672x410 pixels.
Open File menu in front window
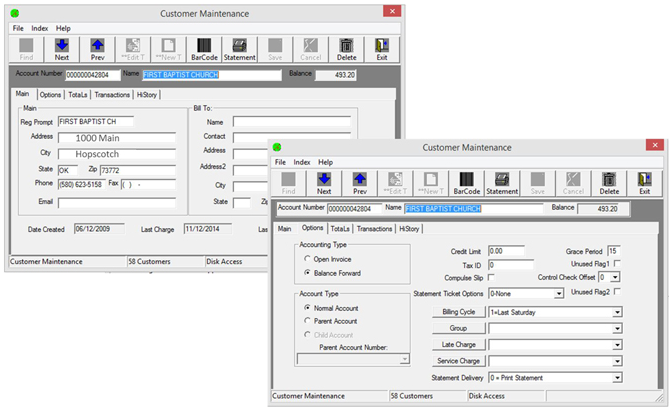coord(280,162)
